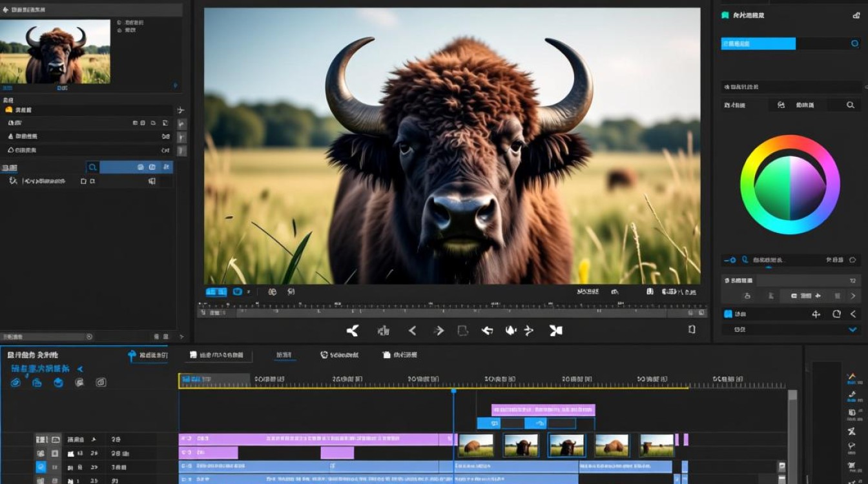The image size is (868, 484).
Task: Toggle the gray rounded-square icon last in timeline icon row
Action: [101, 383]
